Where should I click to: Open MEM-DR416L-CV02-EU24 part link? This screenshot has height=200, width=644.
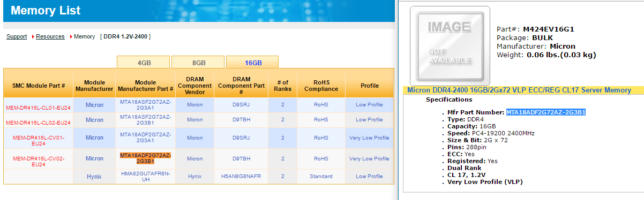(38, 161)
